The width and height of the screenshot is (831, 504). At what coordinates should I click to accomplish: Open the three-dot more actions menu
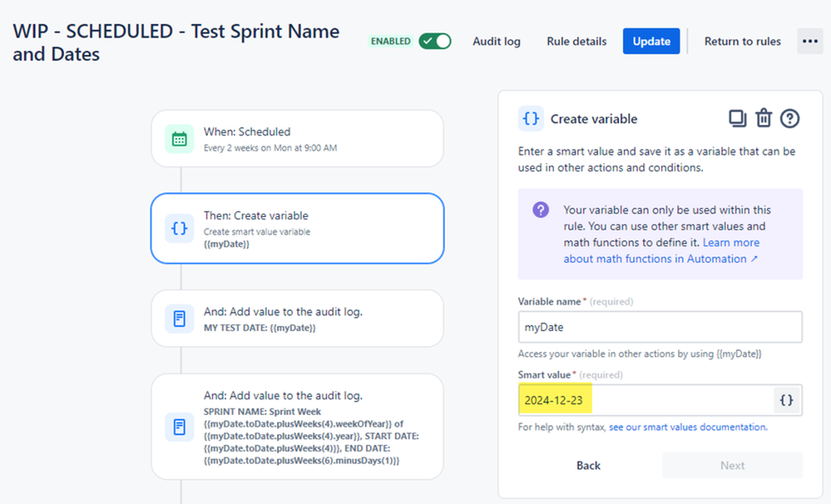tap(810, 42)
